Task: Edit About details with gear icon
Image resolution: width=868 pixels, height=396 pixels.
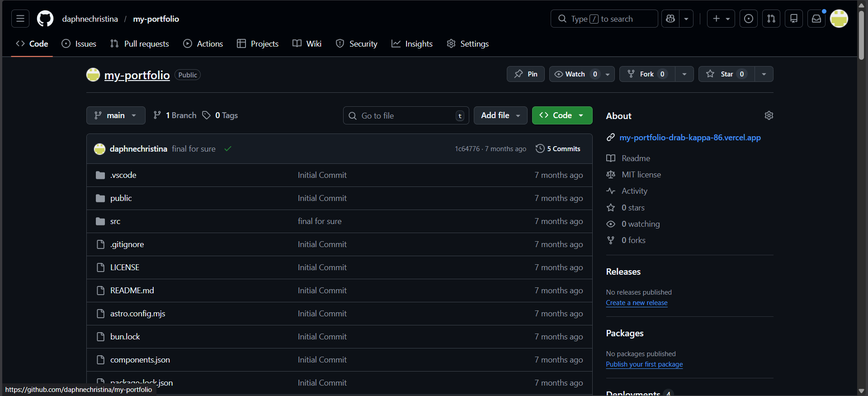Action: [769, 116]
